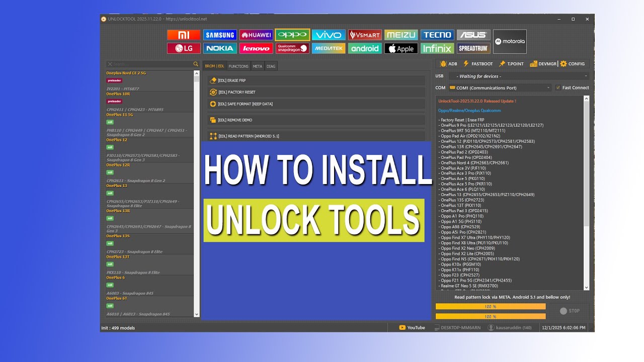Click [EDL] READ PATTERN [ANDROID 5.1] button
Image resolution: width=644 pixels, height=362 pixels.
coord(316,136)
